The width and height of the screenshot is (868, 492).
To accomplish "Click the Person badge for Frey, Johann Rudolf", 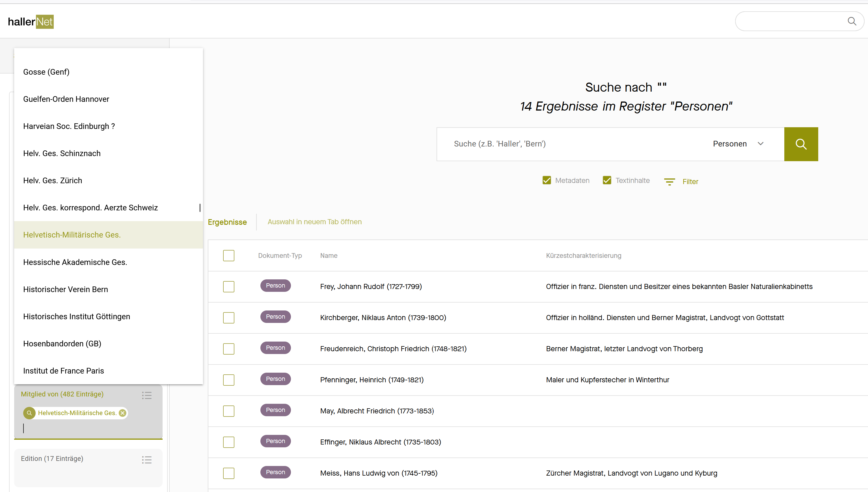I will [275, 286].
